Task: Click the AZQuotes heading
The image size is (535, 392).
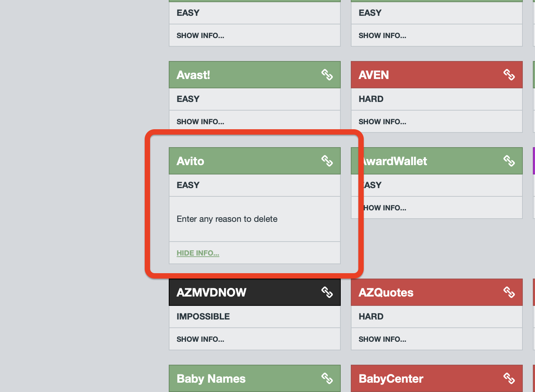Action: [x=386, y=293]
